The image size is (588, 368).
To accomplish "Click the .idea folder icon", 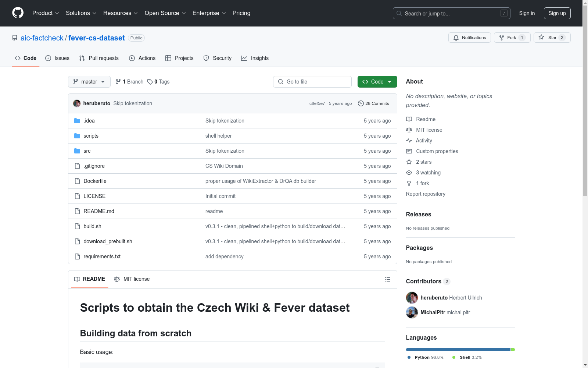I will (x=77, y=121).
